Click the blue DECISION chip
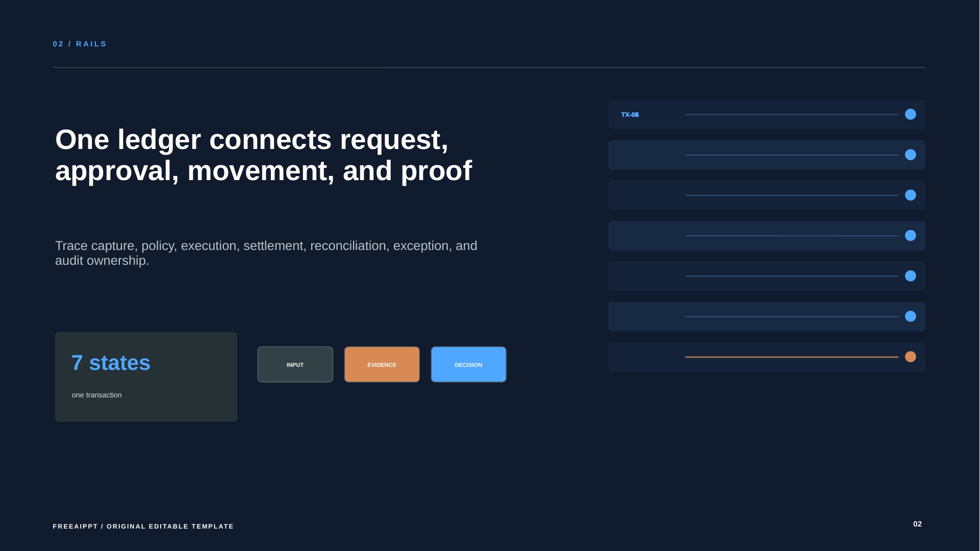The width and height of the screenshot is (980, 551). (x=468, y=364)
